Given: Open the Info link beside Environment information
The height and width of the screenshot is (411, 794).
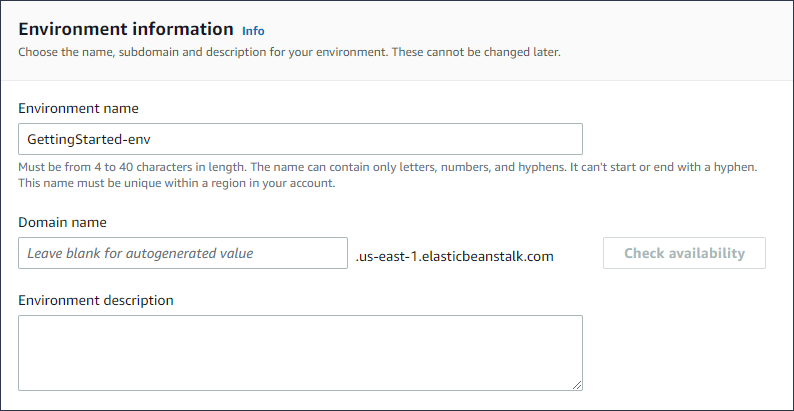Looking at the screenshot, I should [254, 31].
